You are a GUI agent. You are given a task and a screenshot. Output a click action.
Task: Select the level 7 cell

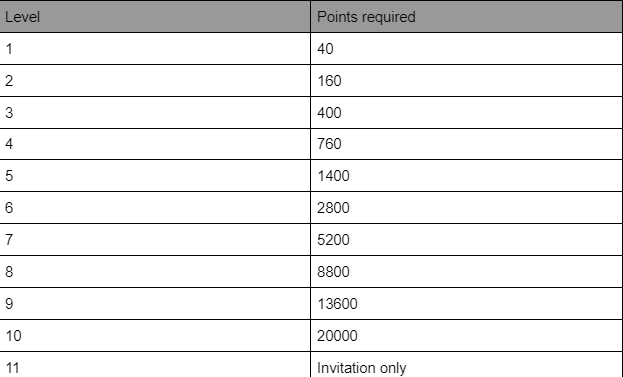155,240
